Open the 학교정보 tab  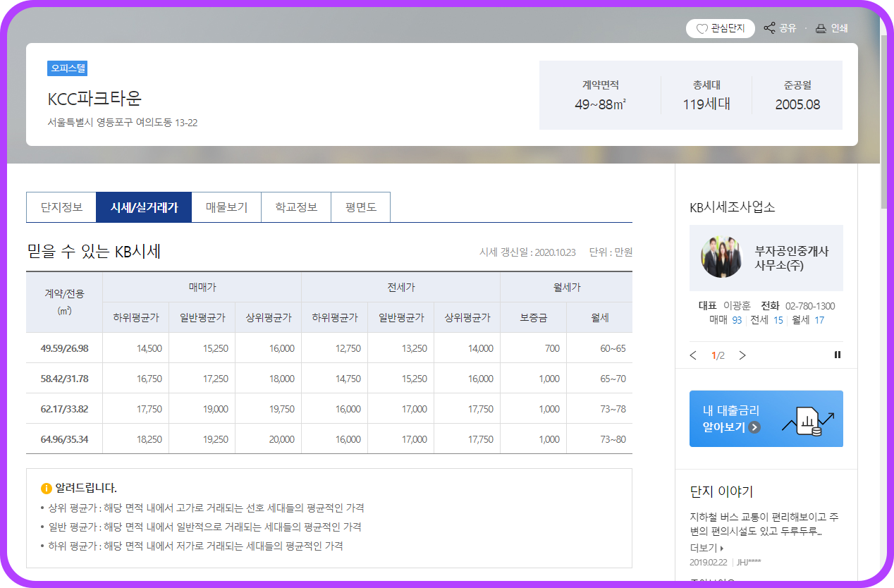pos(296,207)
